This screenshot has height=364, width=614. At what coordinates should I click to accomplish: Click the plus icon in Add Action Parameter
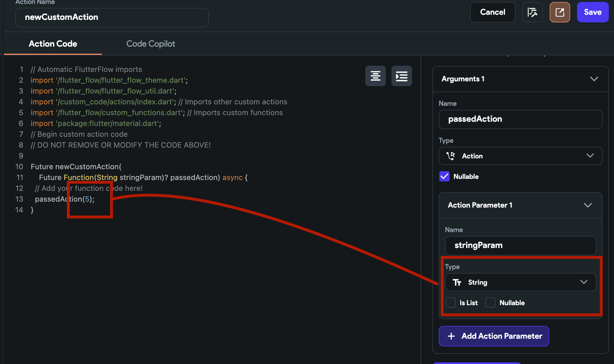[451, 336]
